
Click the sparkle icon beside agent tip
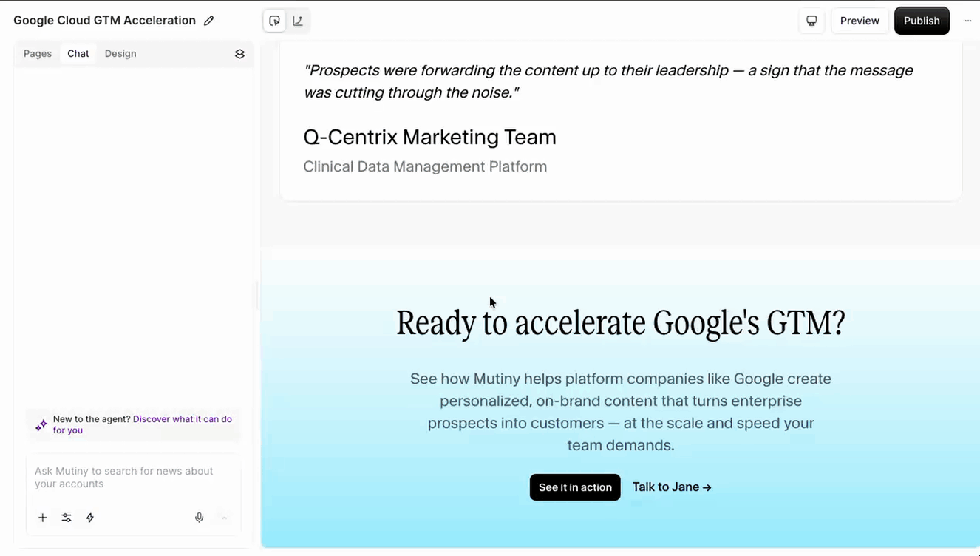point(41,425)
